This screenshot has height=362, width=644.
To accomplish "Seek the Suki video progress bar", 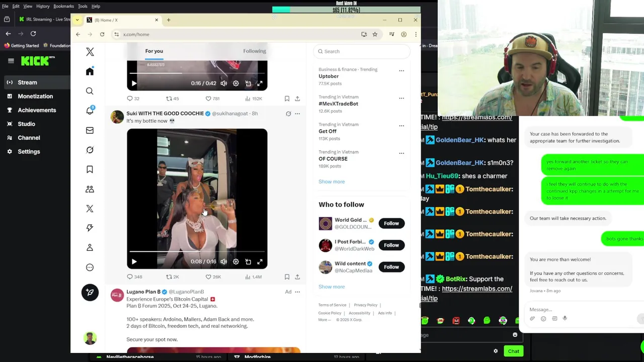I will (x=197, y=251).
